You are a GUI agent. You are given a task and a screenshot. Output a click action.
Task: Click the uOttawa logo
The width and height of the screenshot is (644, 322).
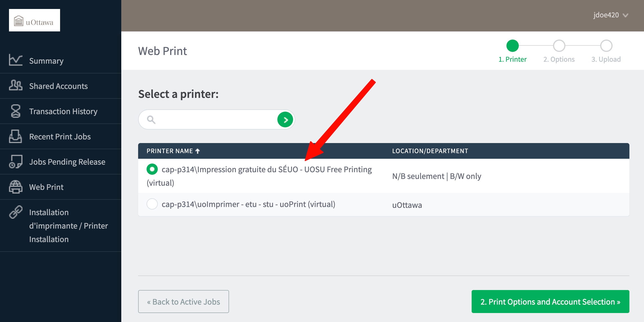[34, 20]
